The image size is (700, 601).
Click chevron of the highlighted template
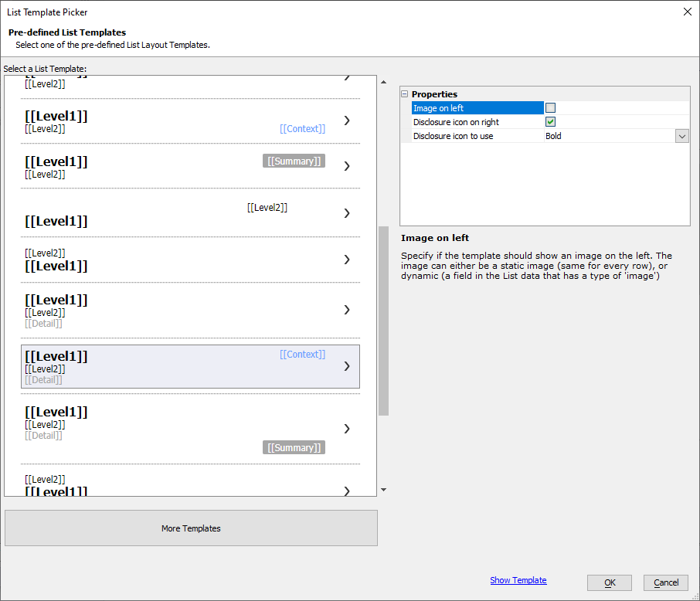(x=347, y=366)
